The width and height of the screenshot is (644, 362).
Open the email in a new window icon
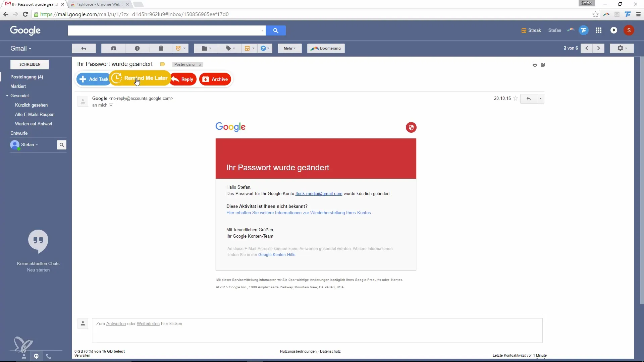pos(543,65)
